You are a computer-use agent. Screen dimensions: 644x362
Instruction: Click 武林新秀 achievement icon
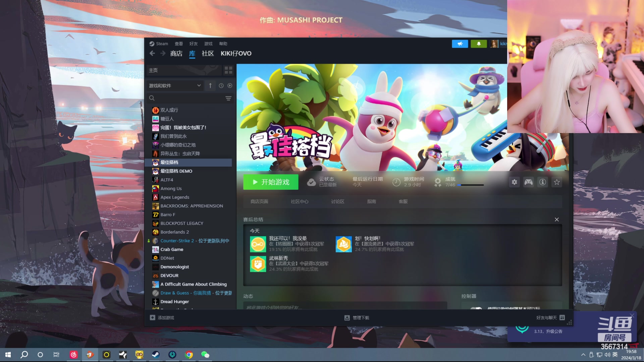point(258,264)
